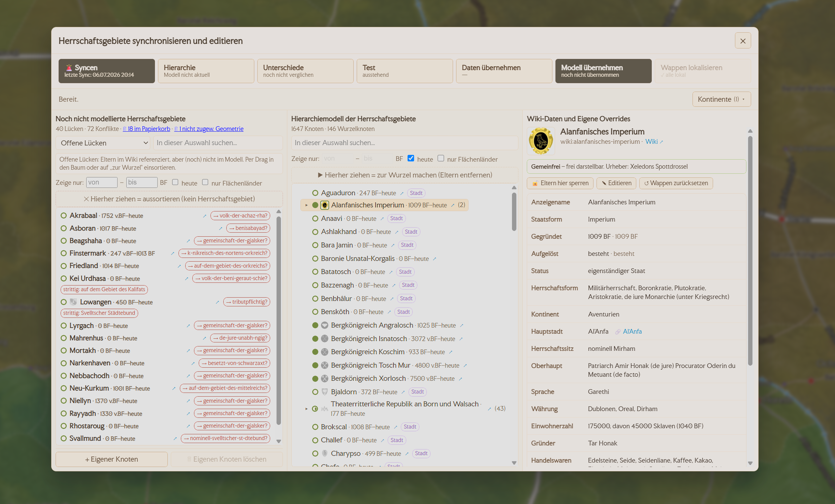Open the Daten übernehmen step
This screenshot has height=504, width=835.
[x=504, y=71]
